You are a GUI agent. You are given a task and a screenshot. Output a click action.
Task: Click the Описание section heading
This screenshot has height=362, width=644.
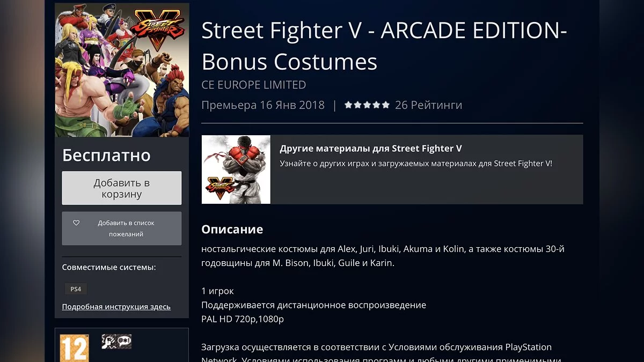[x=232, y=230]
